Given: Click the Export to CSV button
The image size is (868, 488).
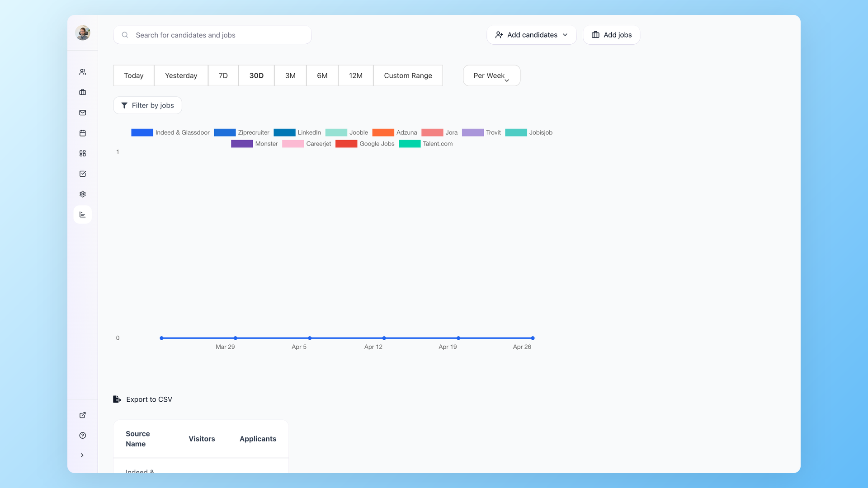Looking at the screenshot, I should (x=142, y=399).
